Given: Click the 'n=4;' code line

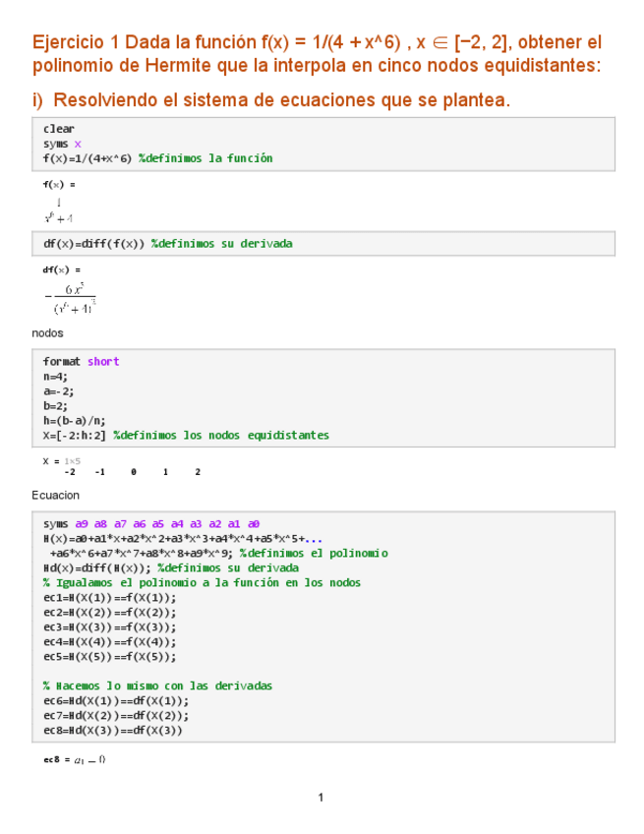Looking at the screenshot, I should [57, 376].
